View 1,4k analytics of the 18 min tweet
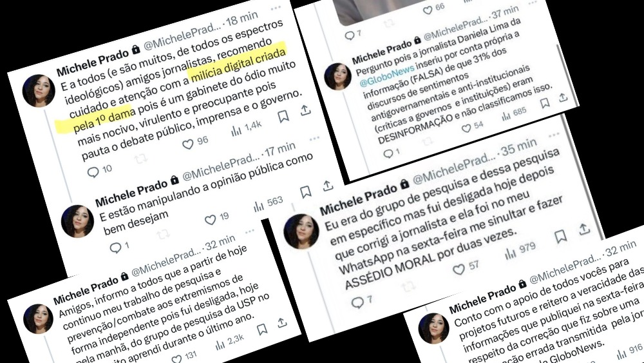Screen dimensions: 644x363 [x=236, y=131]
